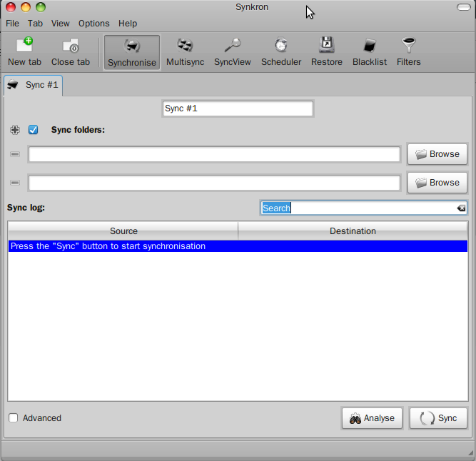
Task: Open the File menu
Action: [12, 24]
